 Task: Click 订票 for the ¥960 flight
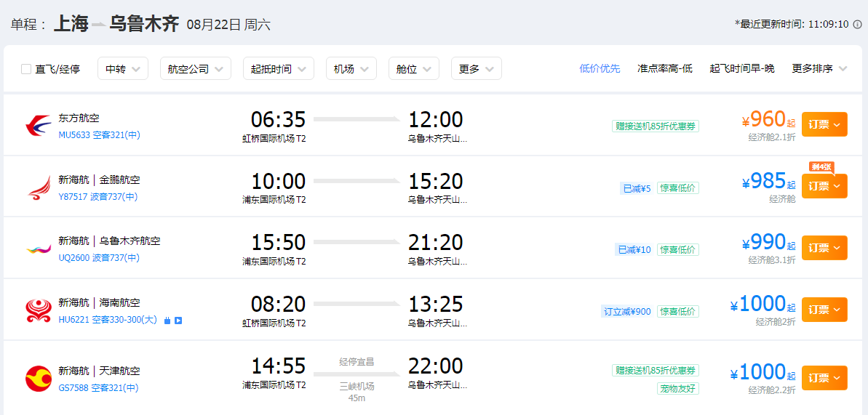click(824, 124)
